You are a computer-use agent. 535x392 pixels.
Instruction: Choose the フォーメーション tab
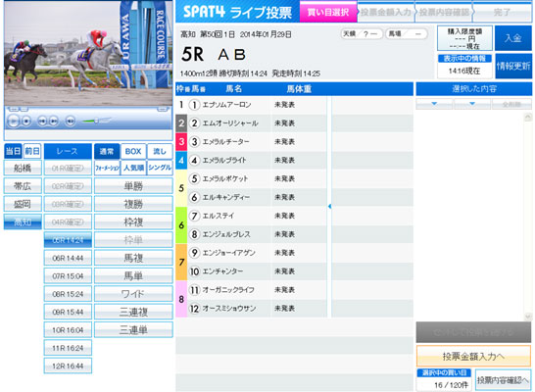tap(107, 168)
